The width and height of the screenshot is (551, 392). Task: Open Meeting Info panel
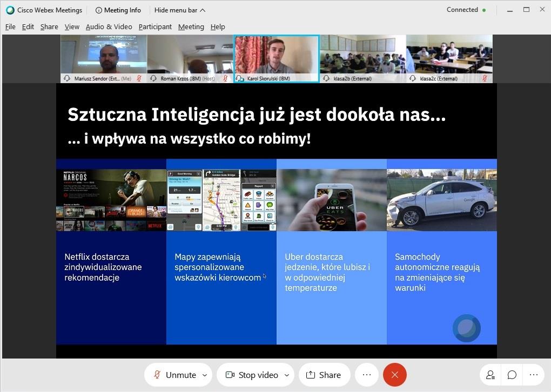pos(118,10)
